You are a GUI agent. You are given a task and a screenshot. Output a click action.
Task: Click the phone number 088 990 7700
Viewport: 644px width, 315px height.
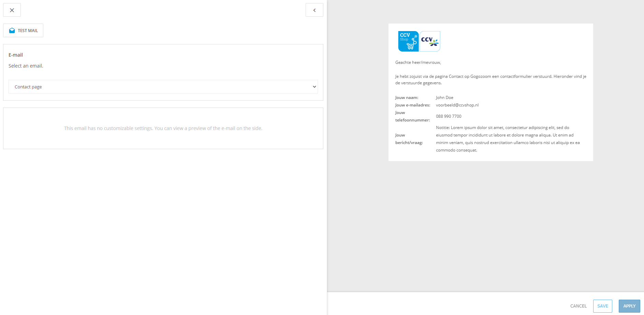449,116
